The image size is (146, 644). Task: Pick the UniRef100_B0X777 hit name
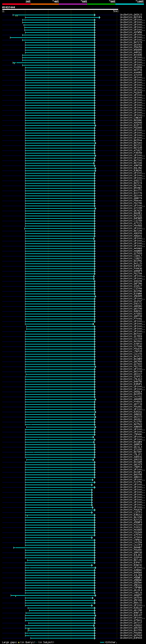[131, 191]
